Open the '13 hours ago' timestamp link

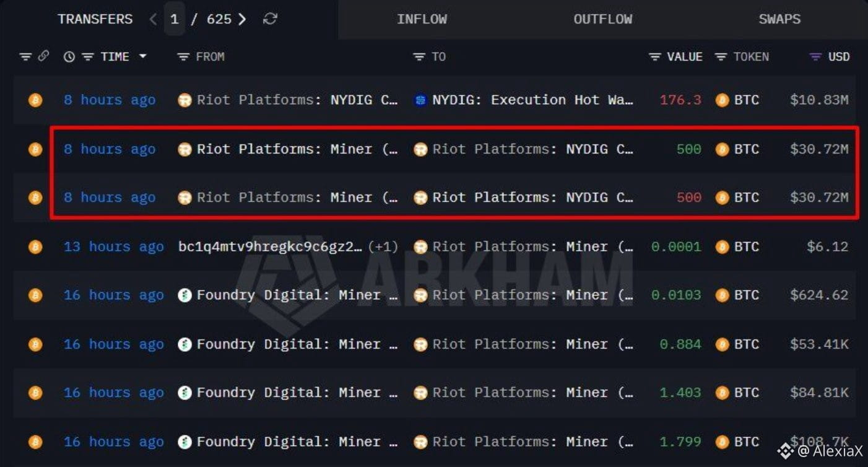114,247
